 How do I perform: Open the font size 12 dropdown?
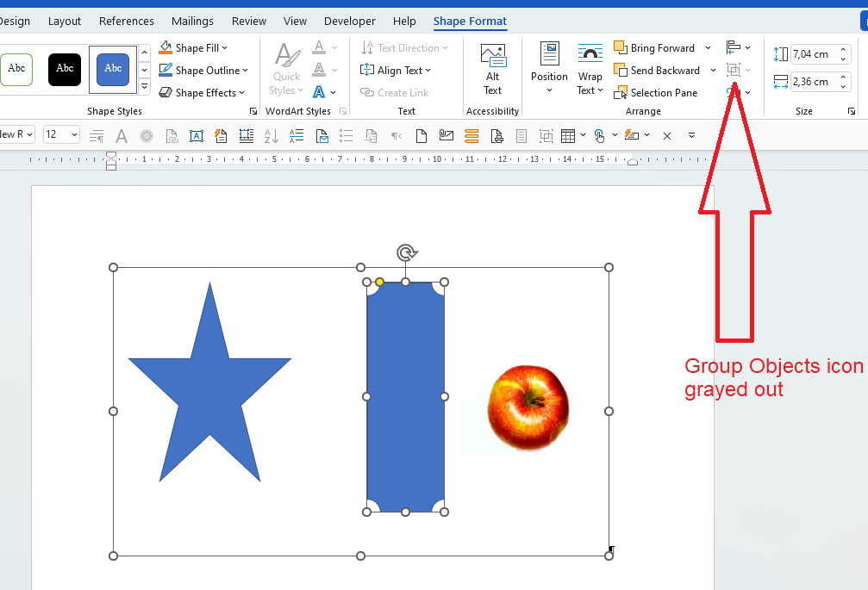point(74,134)
